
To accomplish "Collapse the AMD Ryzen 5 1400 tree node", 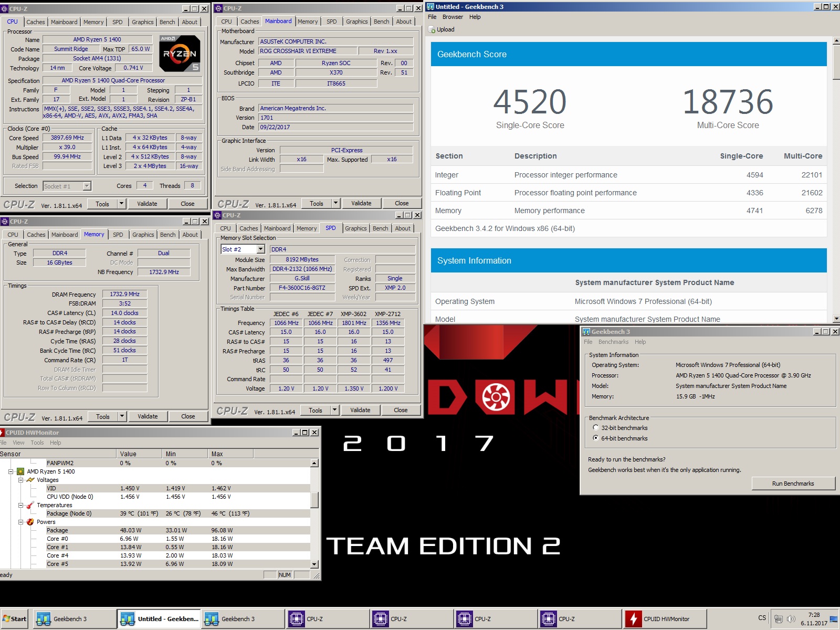I will (10, 471).
